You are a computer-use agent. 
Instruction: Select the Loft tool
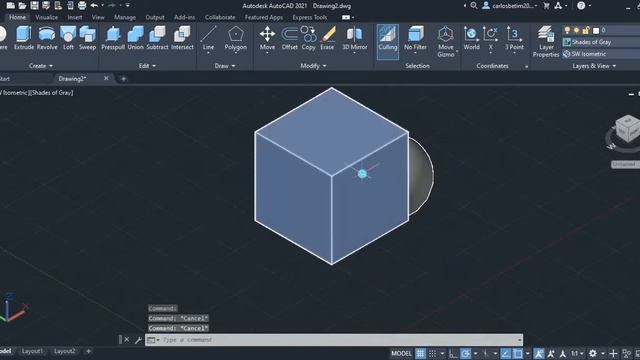point(68,38)
